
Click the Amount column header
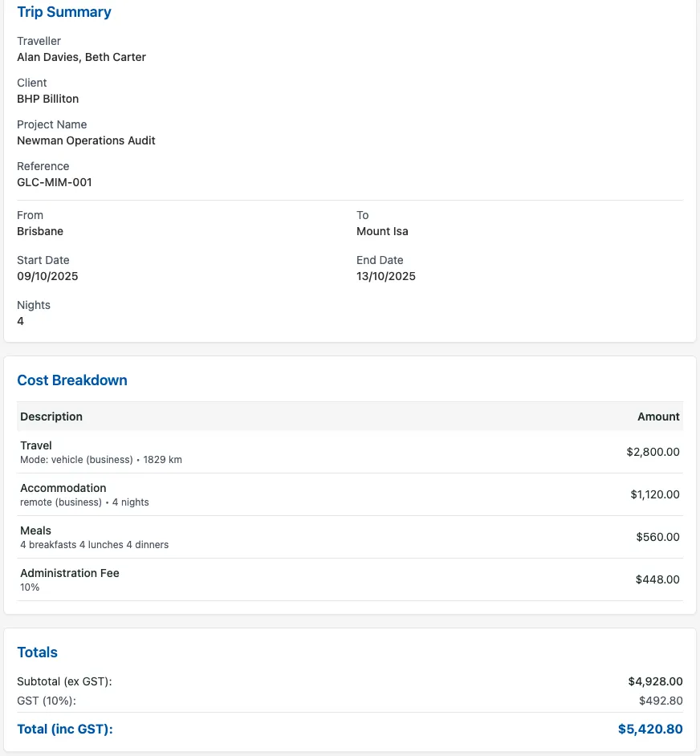(x=658, y=417)
